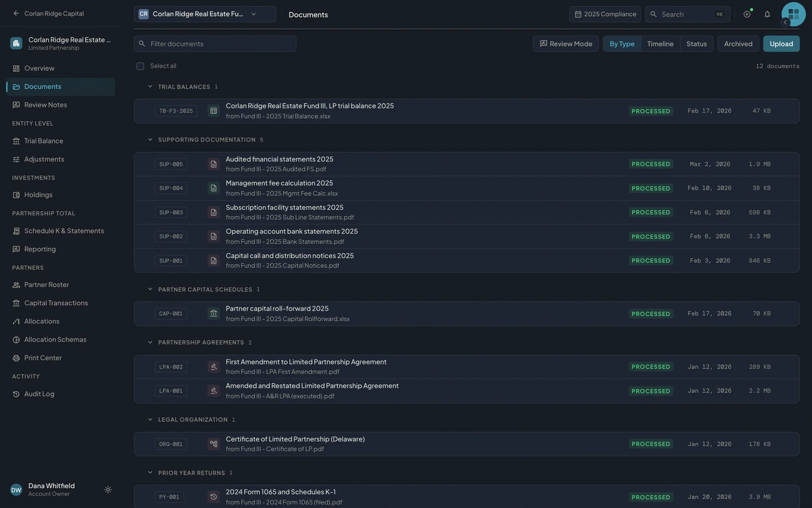Check the Select all checkbox
The width and height of the screenshot is (812, 508).
point(141,66)
